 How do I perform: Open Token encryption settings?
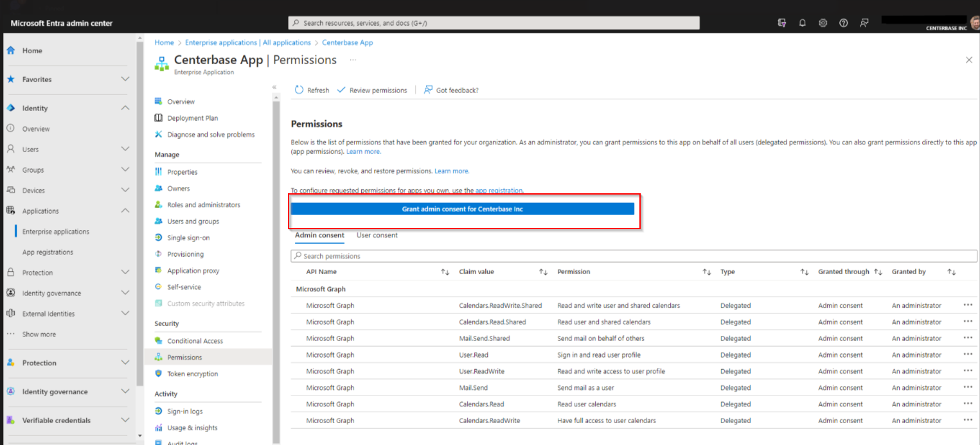coord(192,374)
